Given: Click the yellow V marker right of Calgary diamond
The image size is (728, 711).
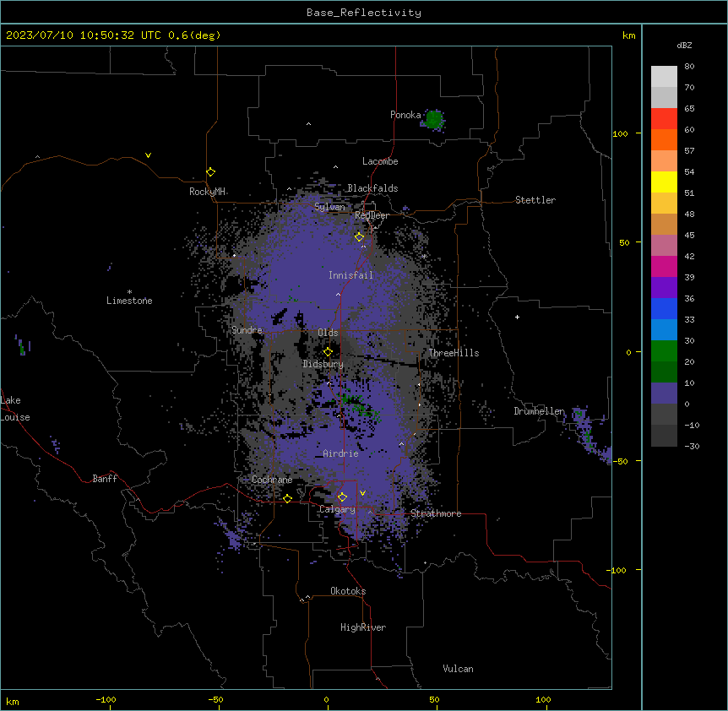Looking at the screenshot, I should 362,493.
